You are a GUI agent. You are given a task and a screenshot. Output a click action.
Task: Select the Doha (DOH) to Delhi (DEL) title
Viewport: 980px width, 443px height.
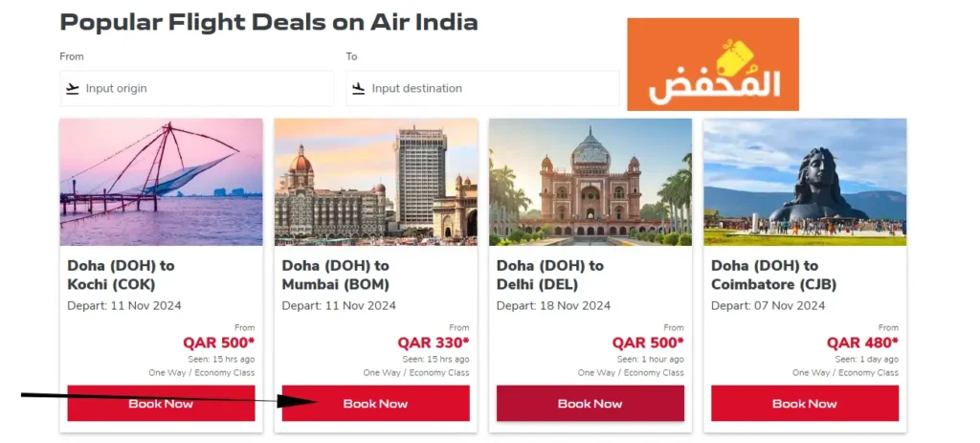click(550, 275)
